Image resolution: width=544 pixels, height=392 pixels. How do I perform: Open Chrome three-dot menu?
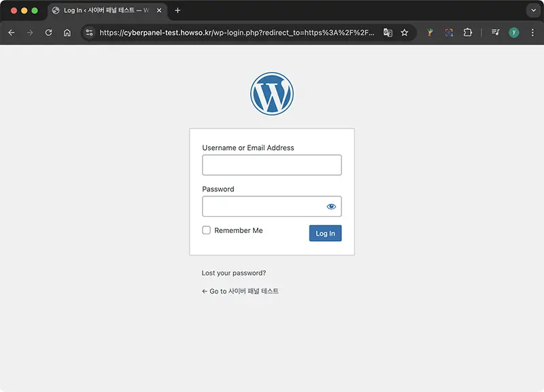[x=532, y=33]
